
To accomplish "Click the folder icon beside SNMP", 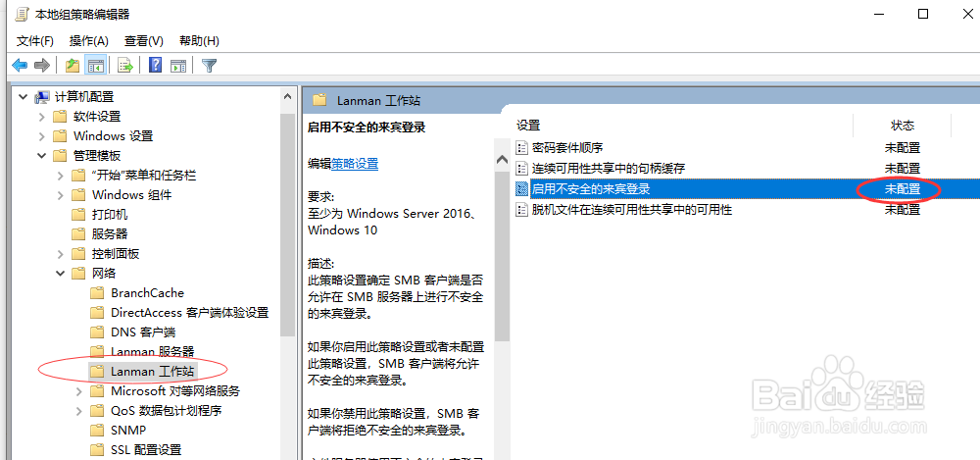I will click(x=97, y=430).
